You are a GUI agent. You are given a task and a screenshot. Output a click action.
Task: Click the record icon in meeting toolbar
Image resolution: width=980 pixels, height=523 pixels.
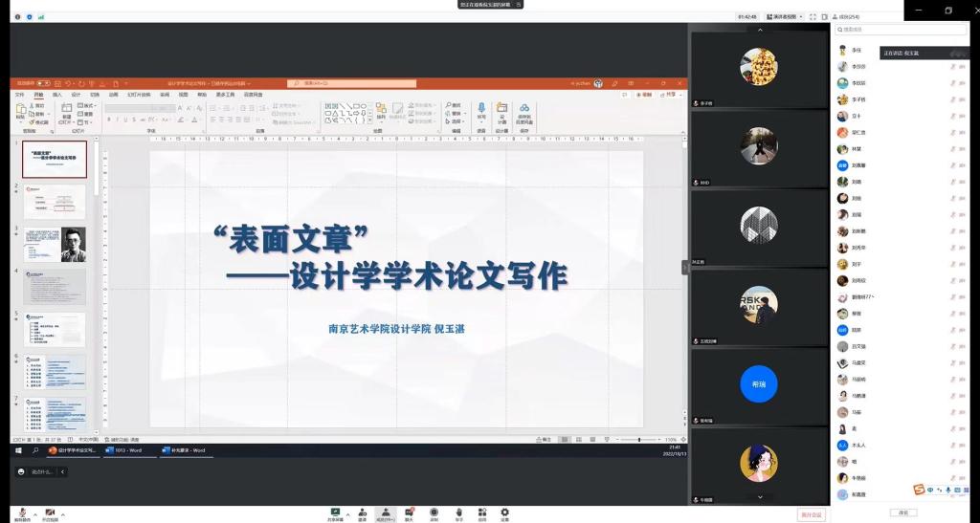pyautogui.click(x=434, y=513)
